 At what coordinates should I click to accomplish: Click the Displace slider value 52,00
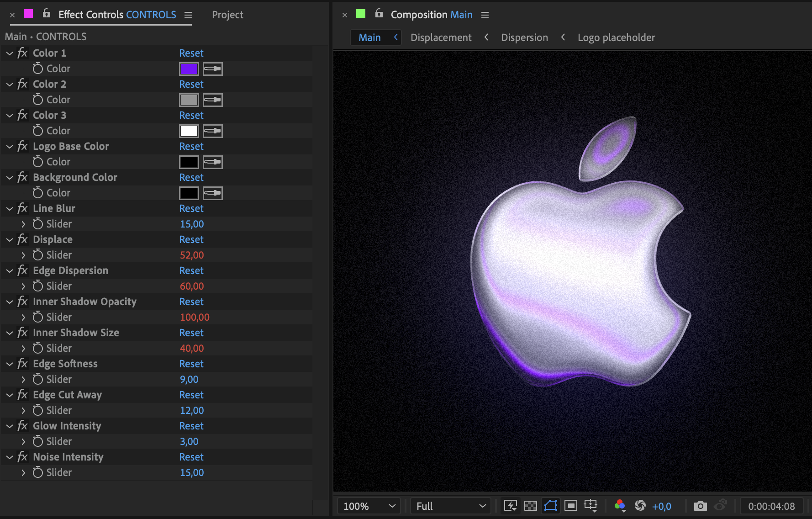click(x=192, y=255)
